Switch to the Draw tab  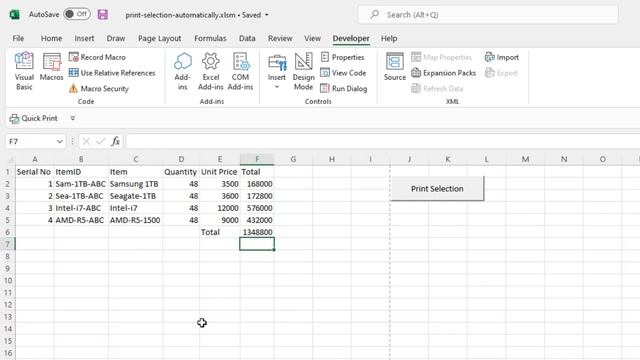coord(116,38)
